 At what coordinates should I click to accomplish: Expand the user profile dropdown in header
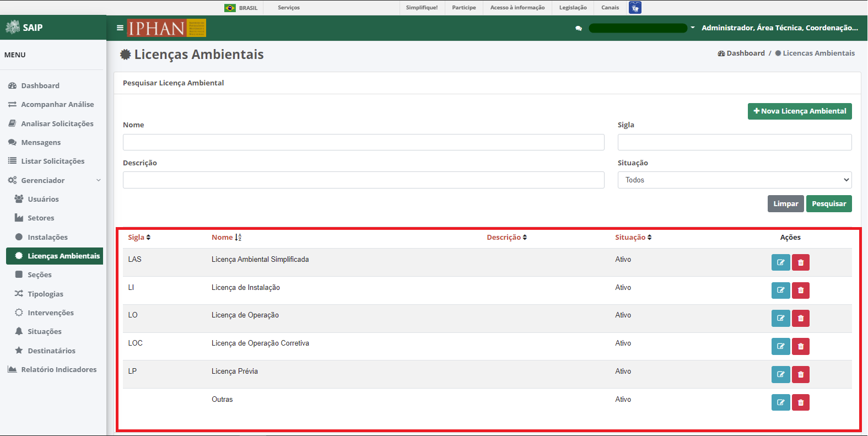[693, 28]
